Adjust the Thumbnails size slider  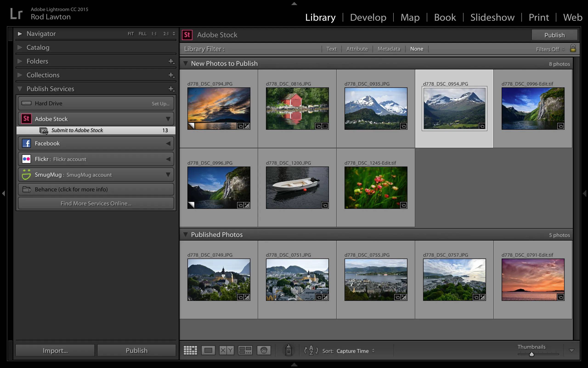(x=532, y=354)
